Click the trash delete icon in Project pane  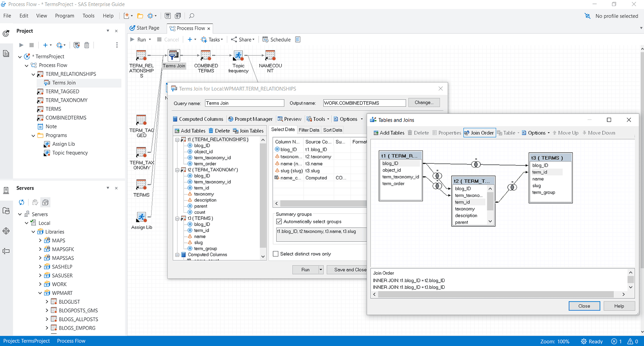pos(87,45)
